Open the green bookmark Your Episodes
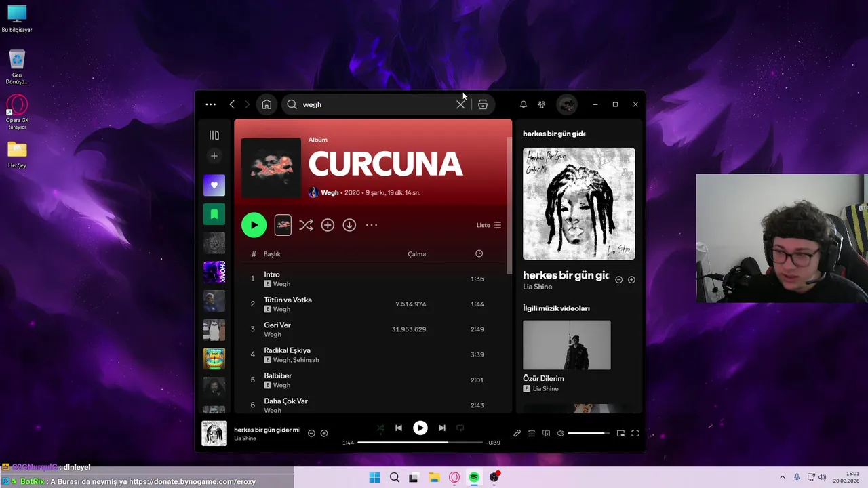Viewport: 868px width, 488px height. [x=214, y=214]
